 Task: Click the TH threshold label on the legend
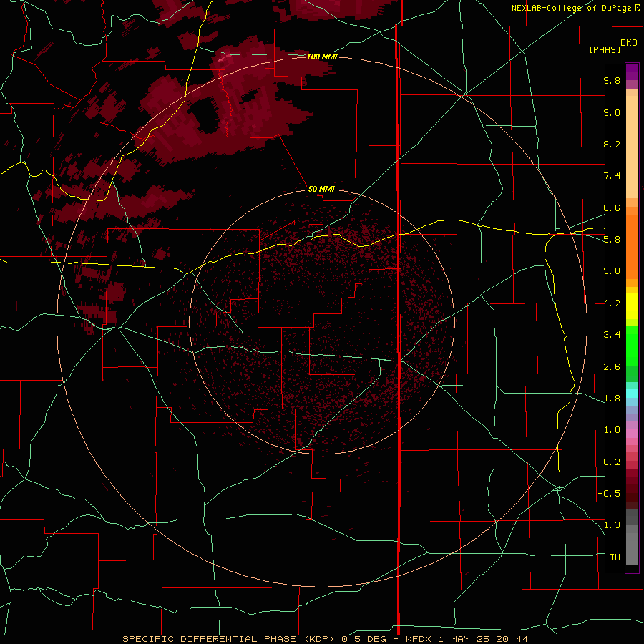(x=615, y=557)
